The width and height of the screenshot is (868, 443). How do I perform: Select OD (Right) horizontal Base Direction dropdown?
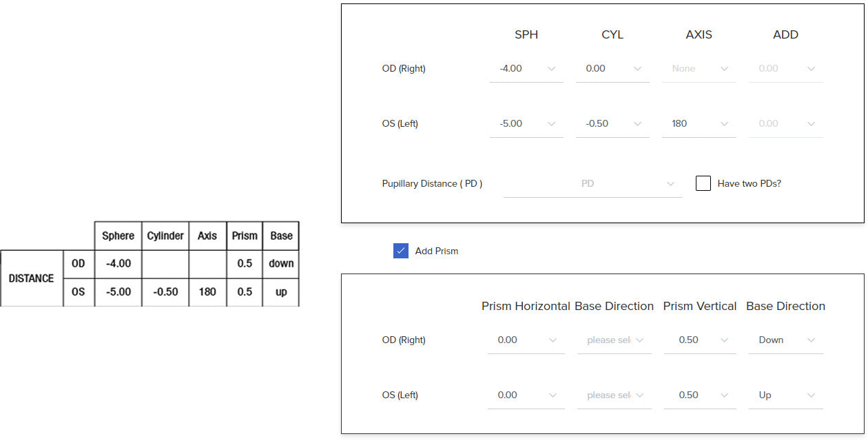(614, 340)
